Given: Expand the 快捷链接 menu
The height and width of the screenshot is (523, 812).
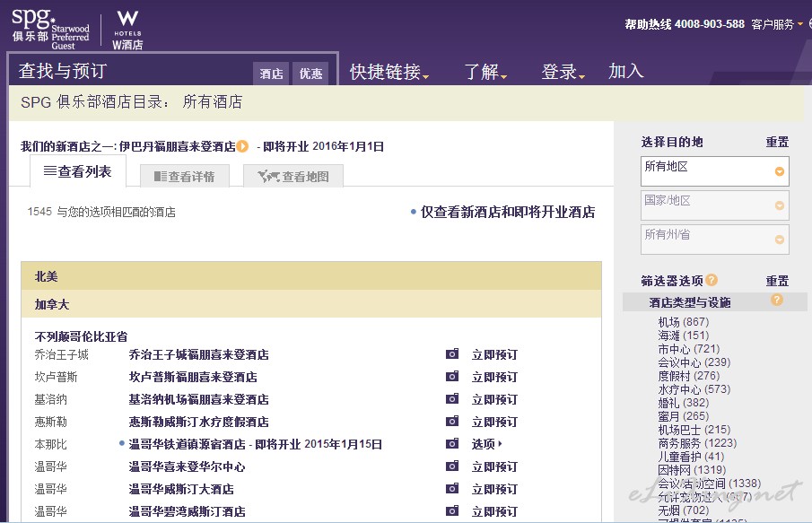Looking at the screenshot, I should click(389, 72).
